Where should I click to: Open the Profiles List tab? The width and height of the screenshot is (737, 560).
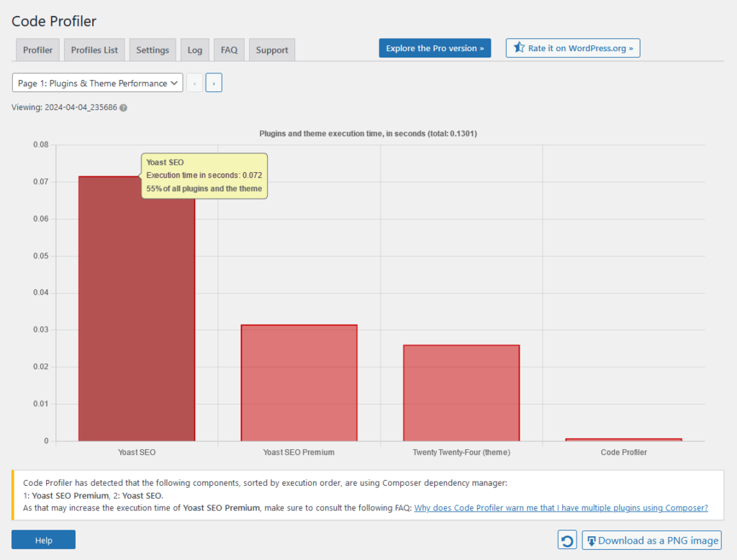pos(94,50)
